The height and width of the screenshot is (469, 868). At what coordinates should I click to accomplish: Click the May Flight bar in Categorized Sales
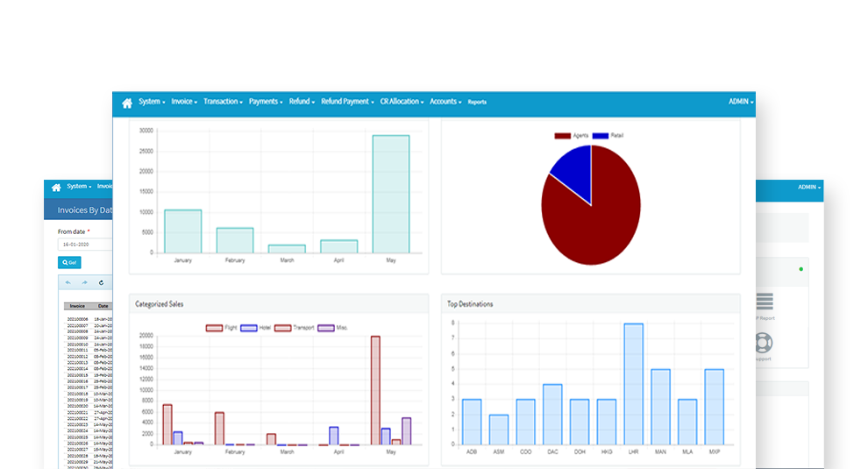(x=375, y=390)
